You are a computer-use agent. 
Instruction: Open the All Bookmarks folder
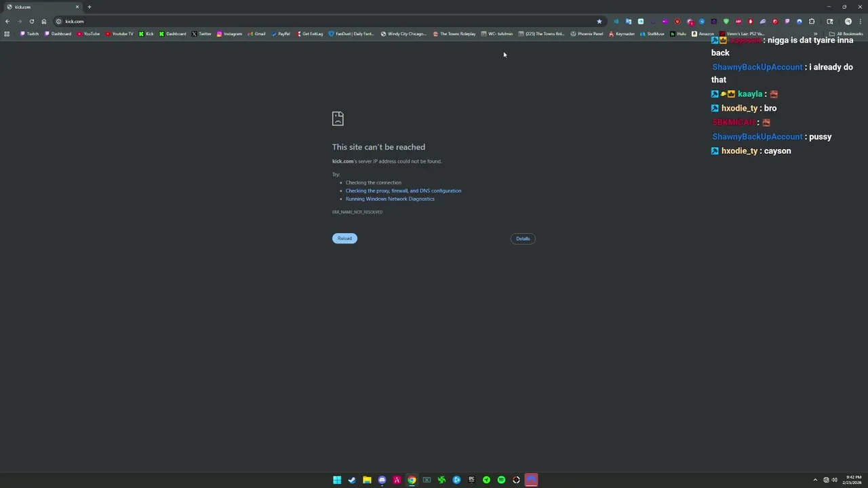[x=846, y=34]
